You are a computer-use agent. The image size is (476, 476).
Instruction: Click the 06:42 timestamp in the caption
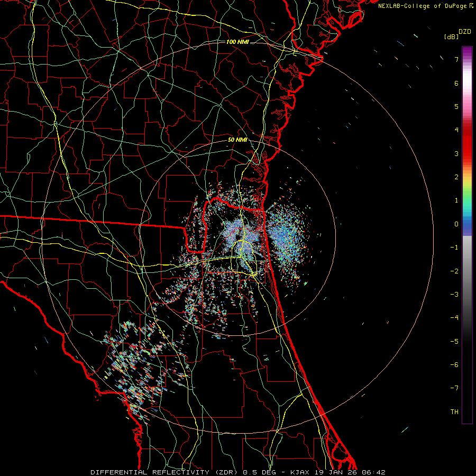click(x=374, y=472)
